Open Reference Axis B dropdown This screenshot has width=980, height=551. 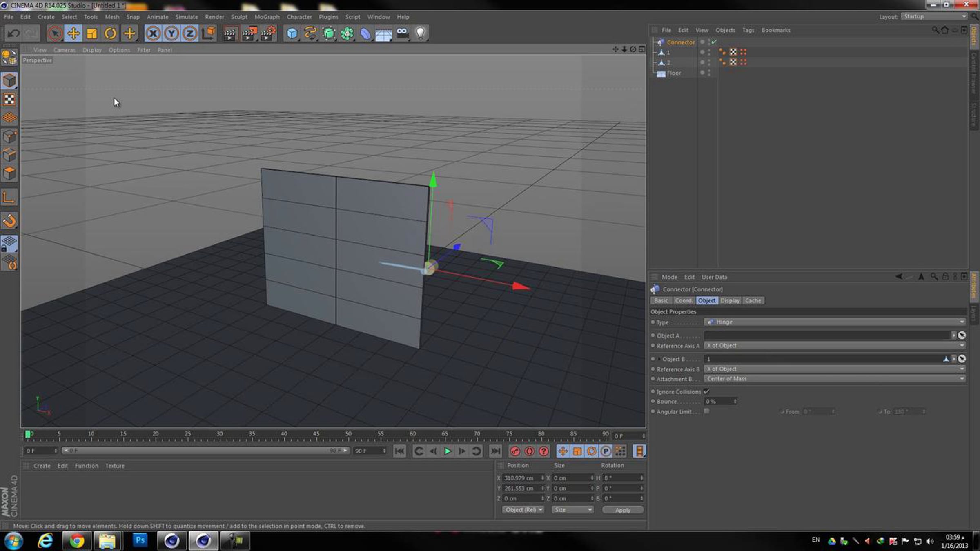pos(835,369)
